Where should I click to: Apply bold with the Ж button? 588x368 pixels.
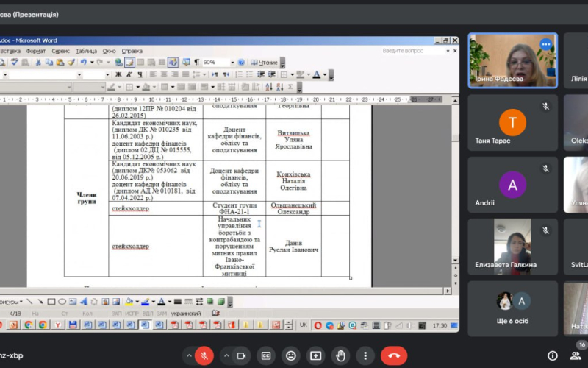click(x=118, y=75)
